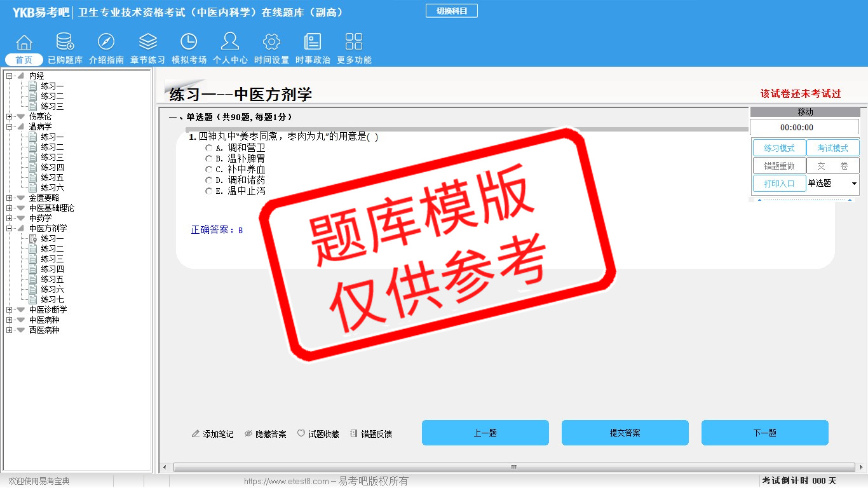Collapse the 中医方剂学 tree node
868x488 pixels.
[x=10, y=228]
